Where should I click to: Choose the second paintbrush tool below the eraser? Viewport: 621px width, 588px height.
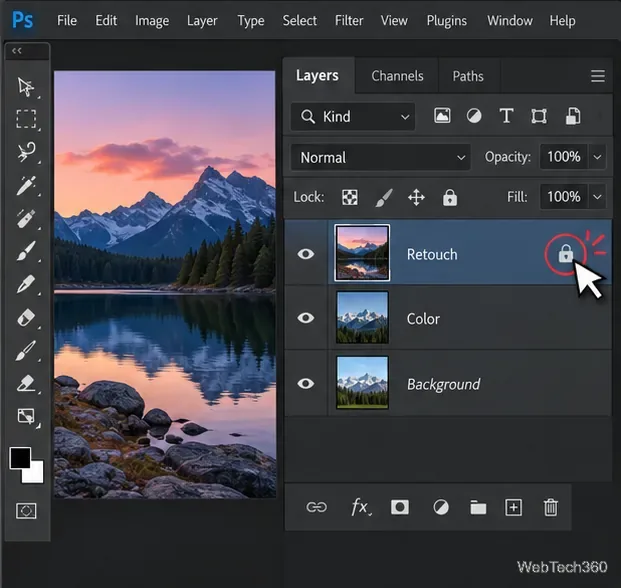(26, 350)
